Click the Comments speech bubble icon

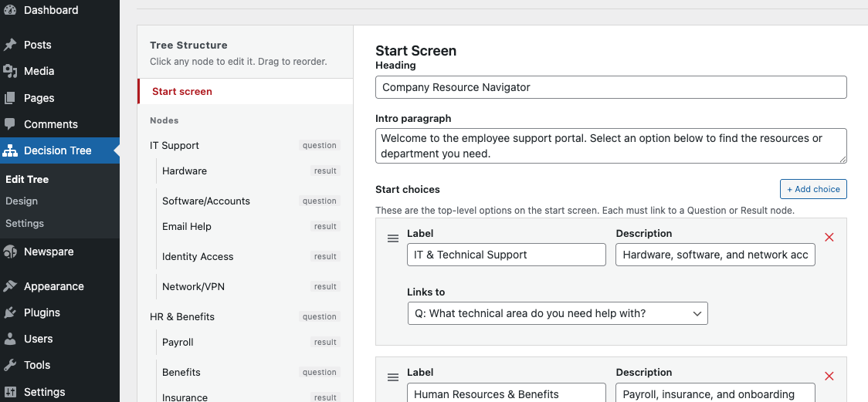10,124
